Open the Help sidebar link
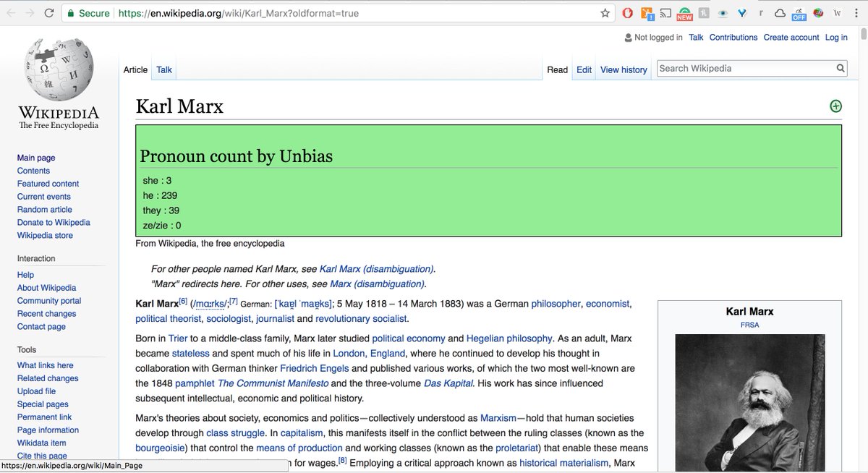This screenshot has height=473, width=868. 25,275
